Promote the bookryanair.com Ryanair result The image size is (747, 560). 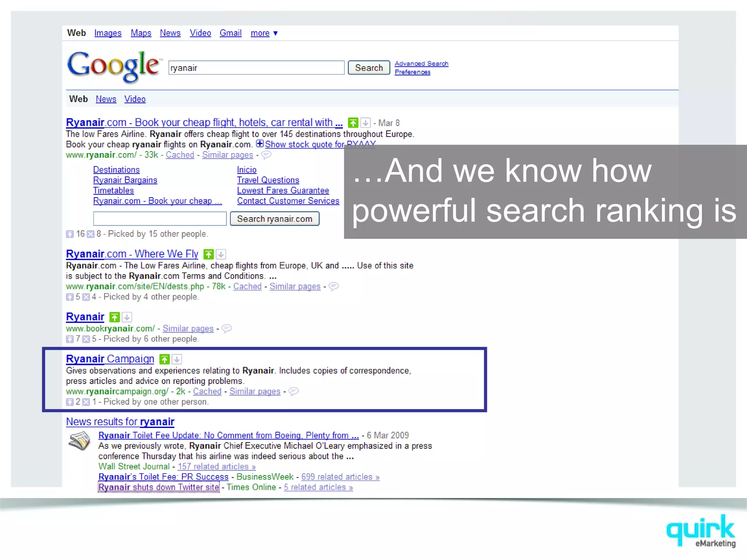pos(115,317)
